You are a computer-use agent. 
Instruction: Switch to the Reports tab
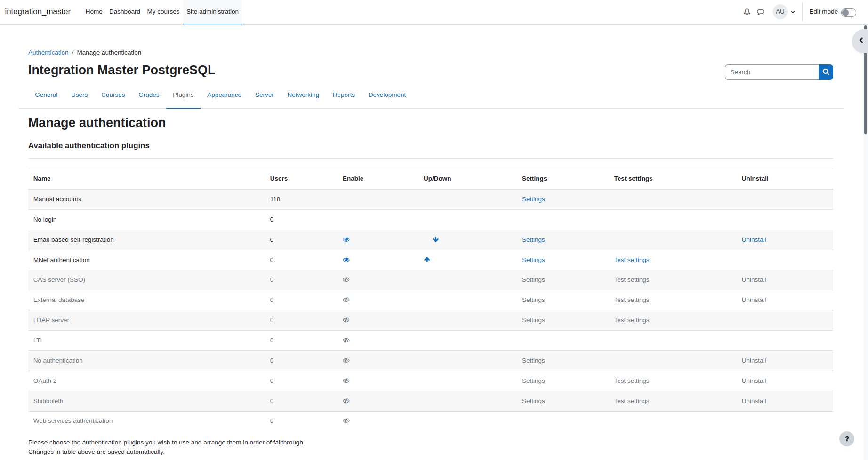coord(344,95)
